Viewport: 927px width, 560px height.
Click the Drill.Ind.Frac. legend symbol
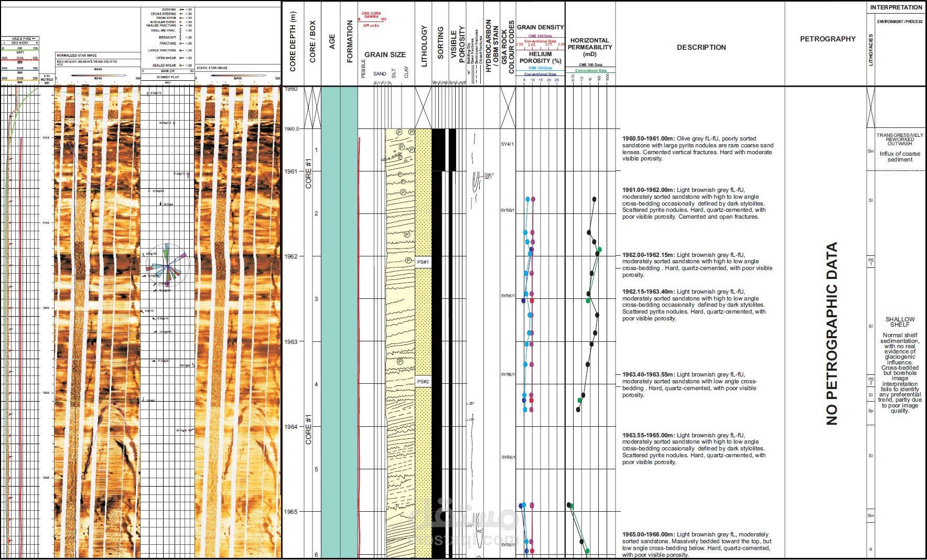click(181, 30)
